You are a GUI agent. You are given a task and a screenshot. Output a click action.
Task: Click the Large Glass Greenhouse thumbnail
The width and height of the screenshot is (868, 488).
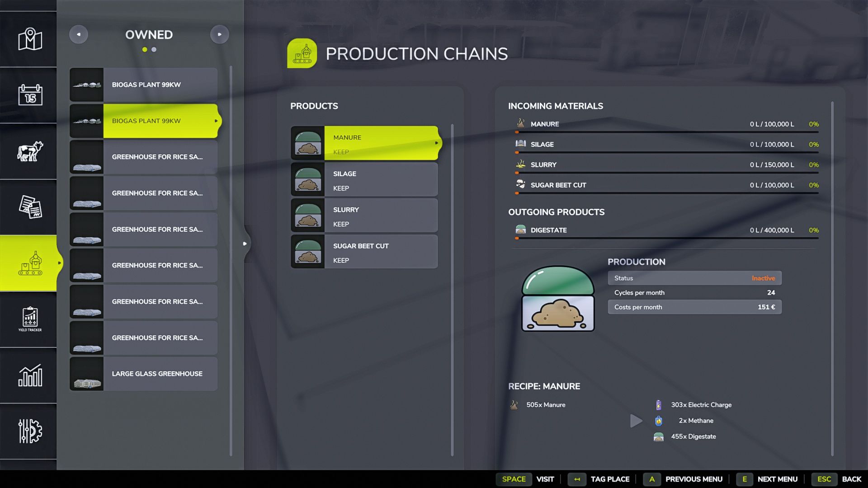87,374
